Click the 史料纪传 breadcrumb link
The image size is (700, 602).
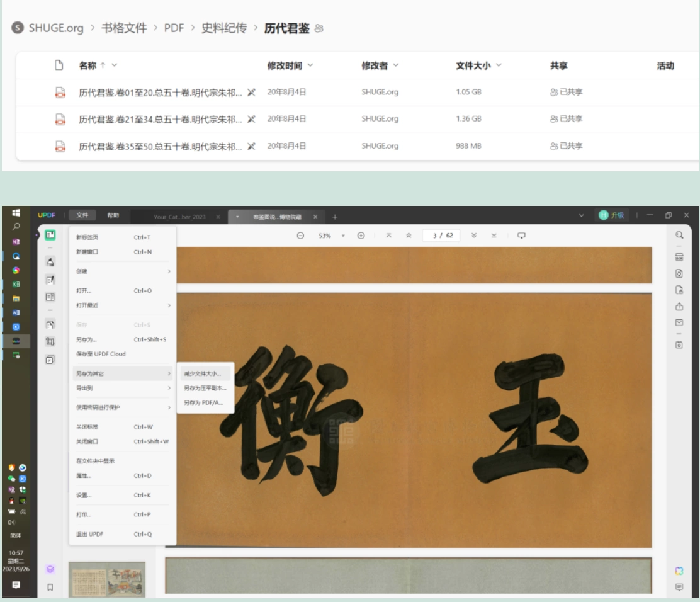(x=224, y=28)
